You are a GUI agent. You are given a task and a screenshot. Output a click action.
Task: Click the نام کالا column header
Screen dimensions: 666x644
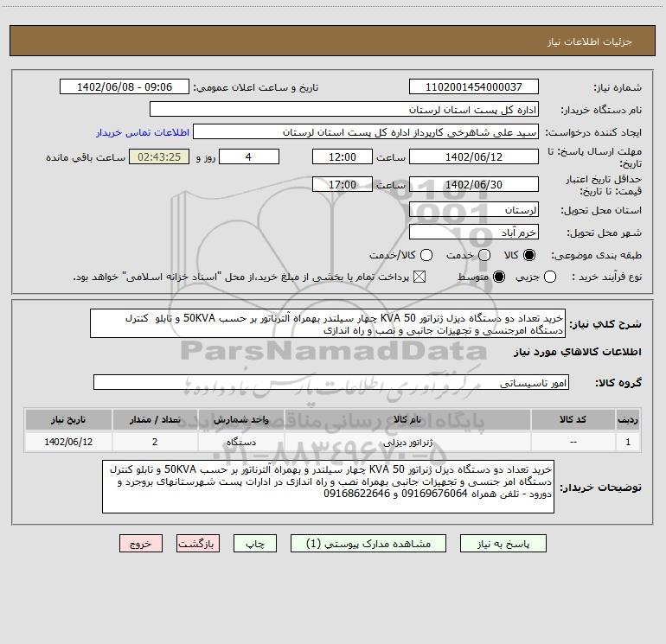[x=407, y=419]
